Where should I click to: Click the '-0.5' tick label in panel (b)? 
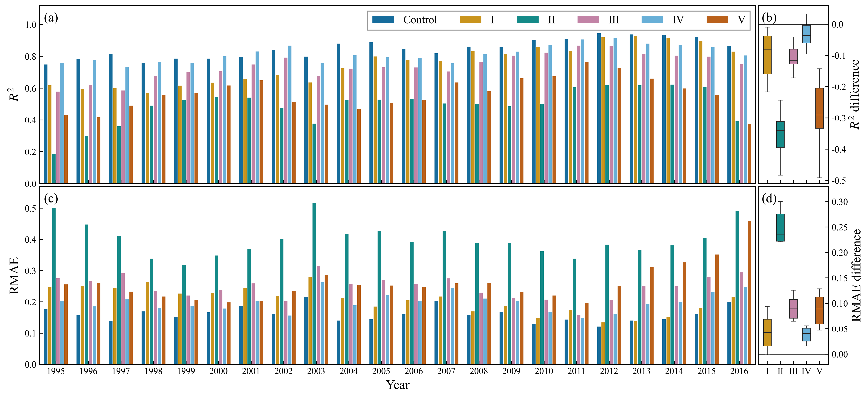point(839,181)
